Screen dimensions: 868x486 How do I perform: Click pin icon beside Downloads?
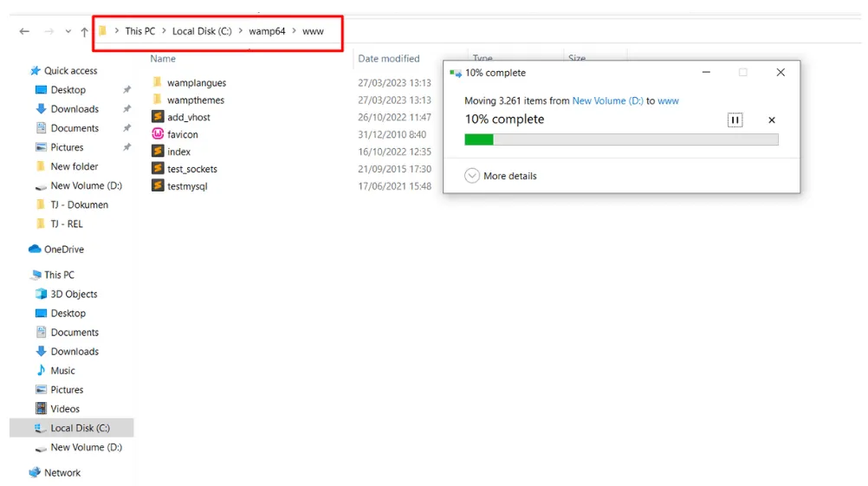pos(126,109)
